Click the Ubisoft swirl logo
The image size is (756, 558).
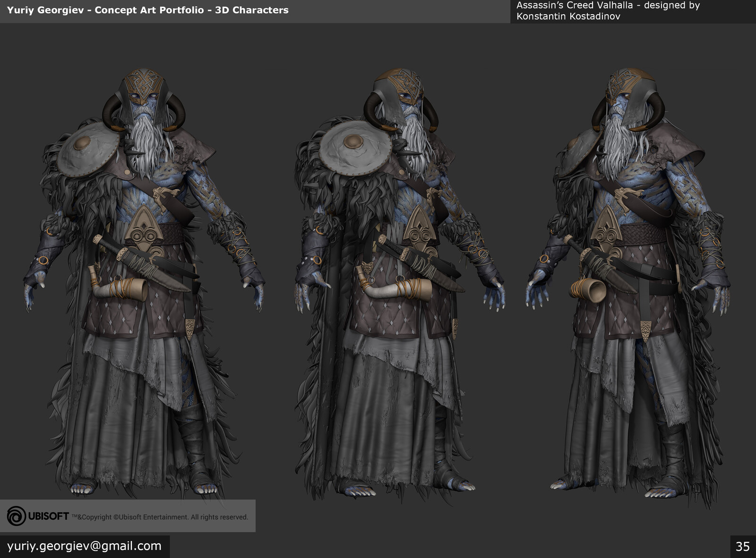pos(17,516)
